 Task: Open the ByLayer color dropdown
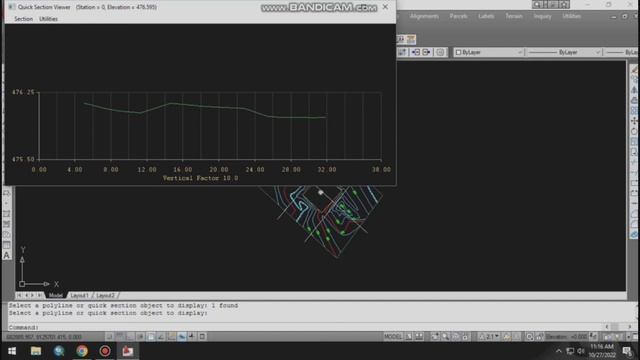tap(489, 52)
